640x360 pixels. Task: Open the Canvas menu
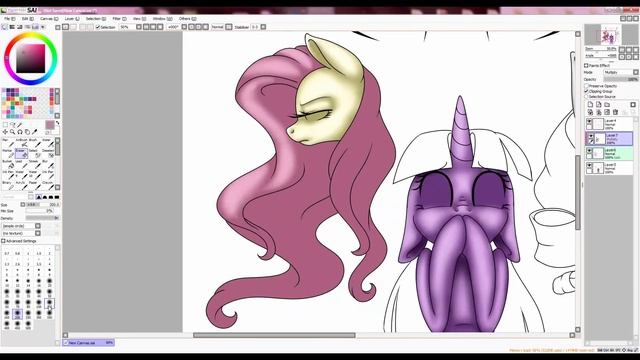point(49,19)
